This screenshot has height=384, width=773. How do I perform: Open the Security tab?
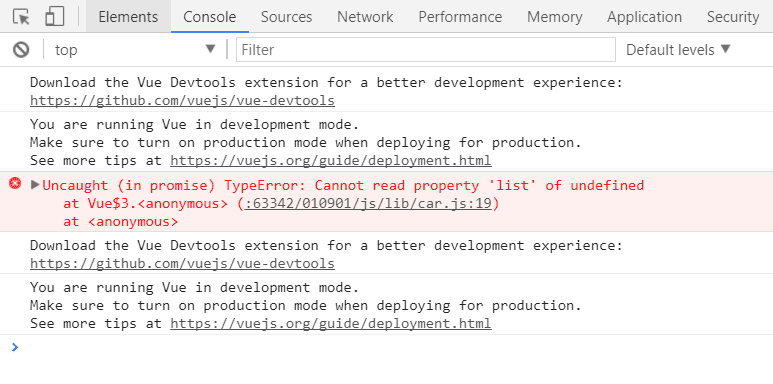pyautogui.click(x=733, y=17)
